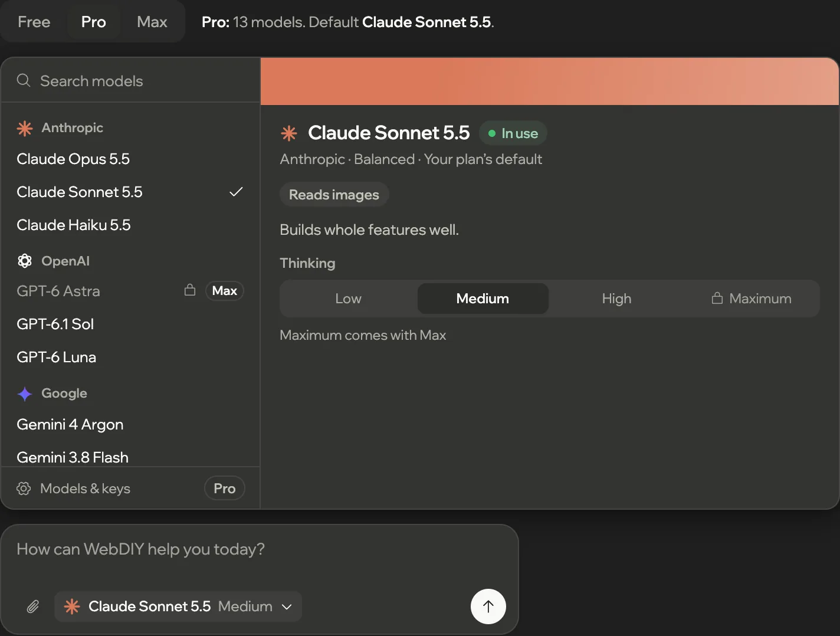Click the Reads images capability chip
This screenshot has width=840, height=636.
pyautogui.click(x=334, y=195)
